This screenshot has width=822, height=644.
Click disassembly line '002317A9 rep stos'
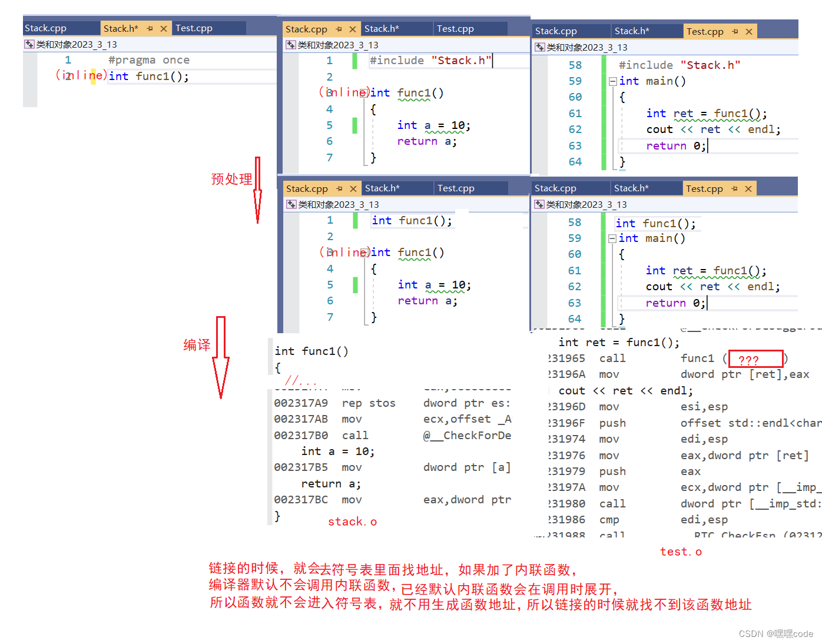point(392,403)
